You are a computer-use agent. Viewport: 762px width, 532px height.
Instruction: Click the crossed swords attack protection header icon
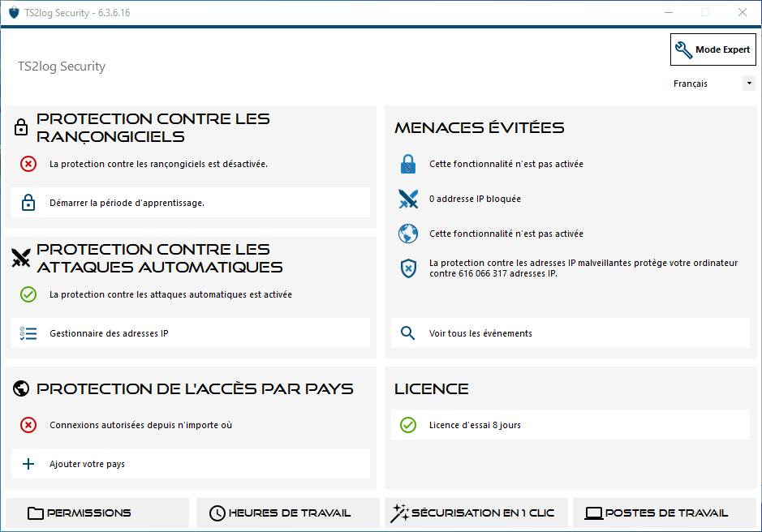coord(21,258)
